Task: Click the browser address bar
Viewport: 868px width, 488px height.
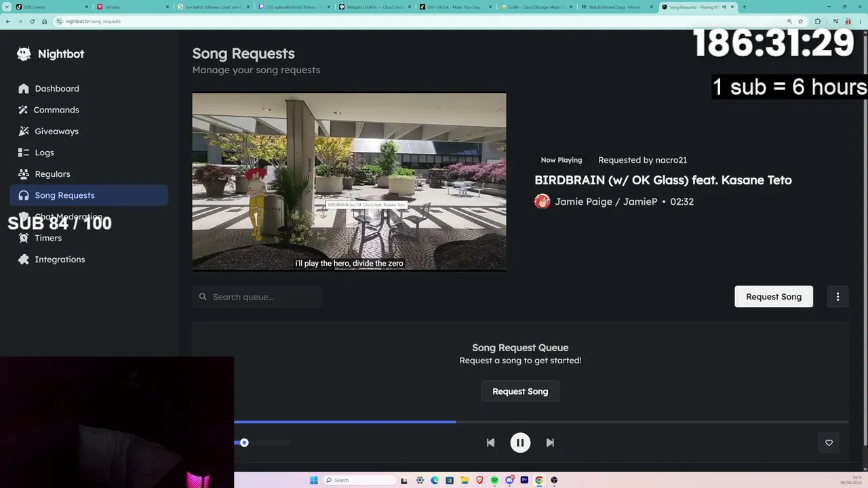Action: [x=420, y=21]
